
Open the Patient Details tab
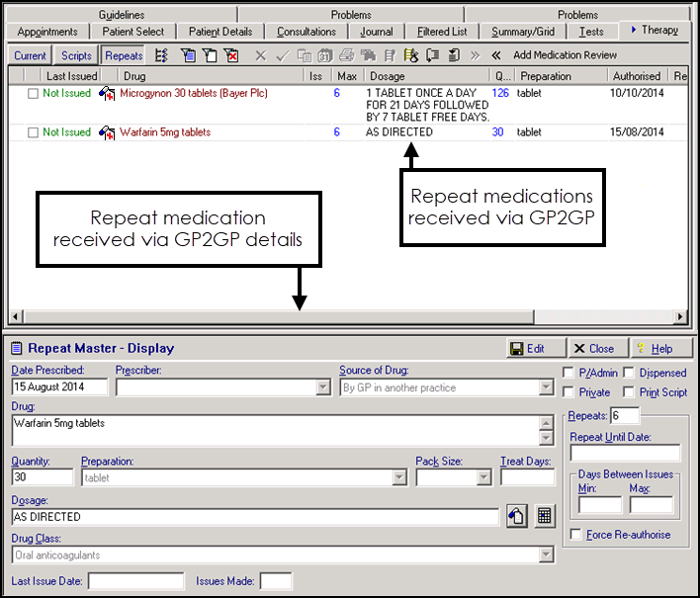click(x=219, y=32)
